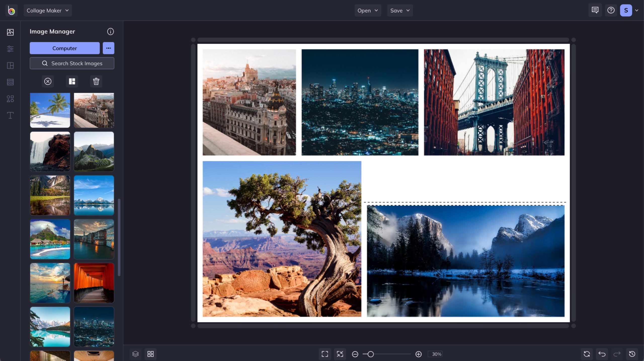Select the Adjust tool in the sidebar

point(10,49)
